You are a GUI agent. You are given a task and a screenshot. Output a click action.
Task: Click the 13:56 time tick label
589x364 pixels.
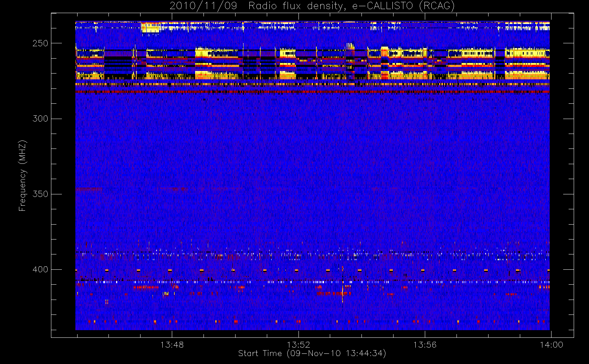pos(425,344)
